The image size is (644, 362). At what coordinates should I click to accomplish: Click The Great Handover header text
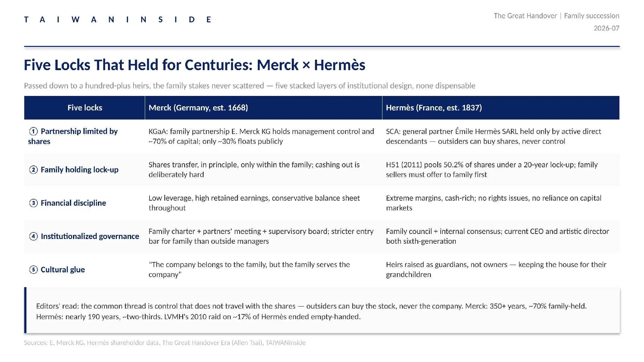(525, 16)
